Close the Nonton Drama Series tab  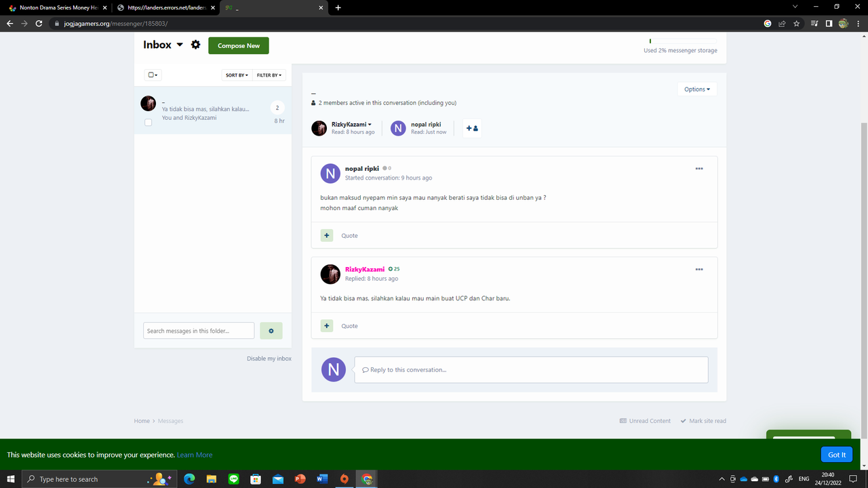[x=104, y=7]
